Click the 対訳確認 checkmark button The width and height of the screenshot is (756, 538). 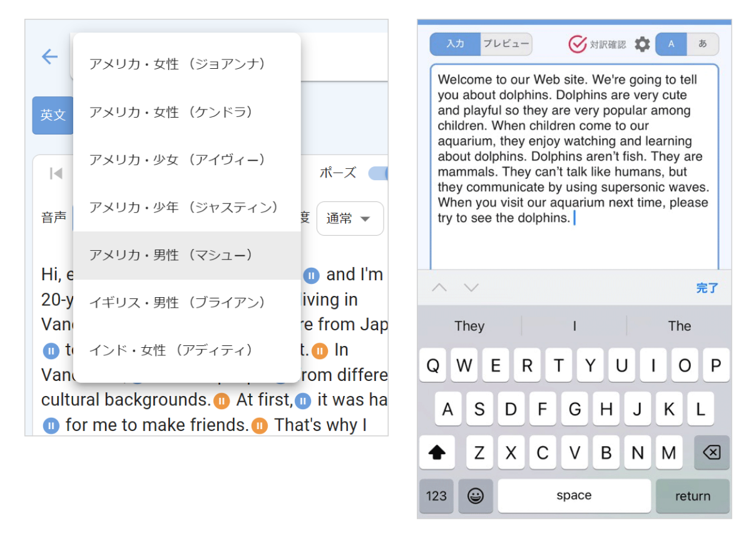[596, 44]
